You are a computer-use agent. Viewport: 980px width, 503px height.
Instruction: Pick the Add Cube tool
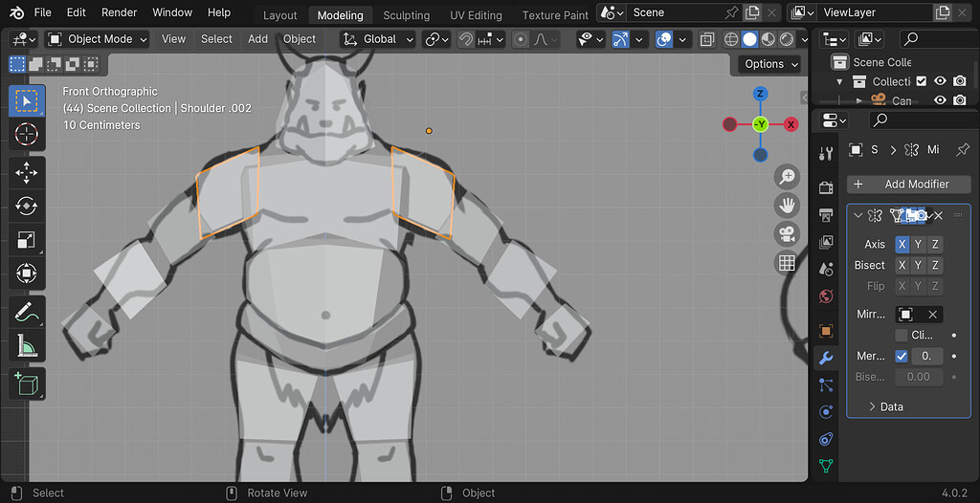point(26,383)
